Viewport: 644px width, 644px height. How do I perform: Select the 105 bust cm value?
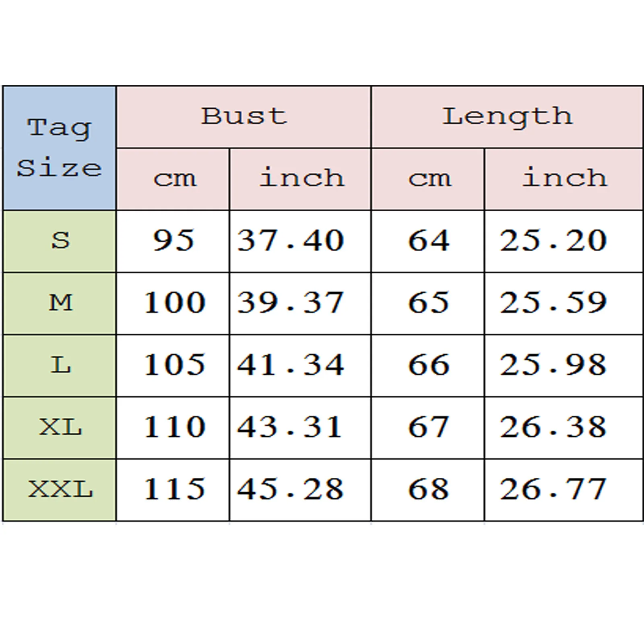174,365
